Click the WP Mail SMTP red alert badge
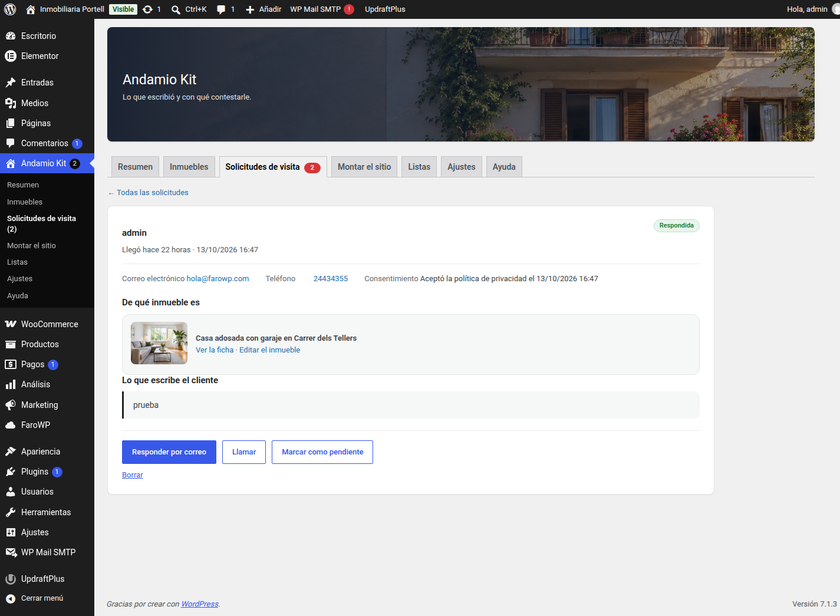This screenshot has width=840, height=616. (x=349, y=9)
